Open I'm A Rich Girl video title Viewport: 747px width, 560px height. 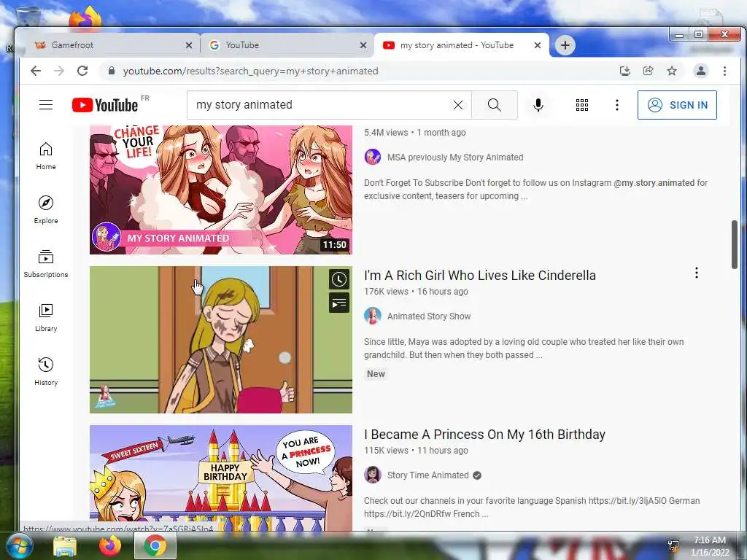[x=480, y=275]
